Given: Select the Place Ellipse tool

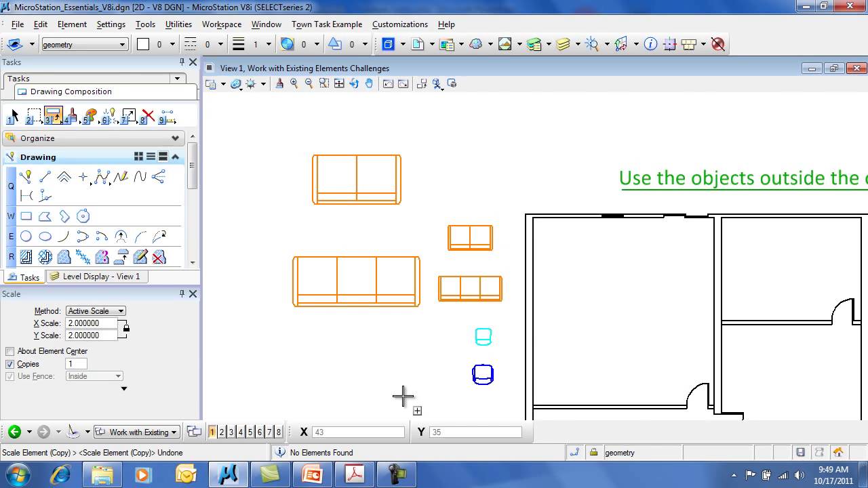Looking at the screenshot, I should [x=45, y=237].
